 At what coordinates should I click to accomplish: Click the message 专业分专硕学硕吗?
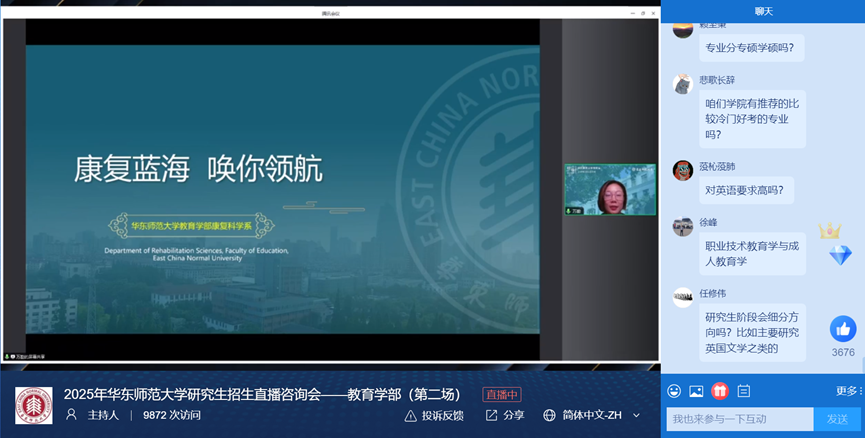click(x=751, y=48)
